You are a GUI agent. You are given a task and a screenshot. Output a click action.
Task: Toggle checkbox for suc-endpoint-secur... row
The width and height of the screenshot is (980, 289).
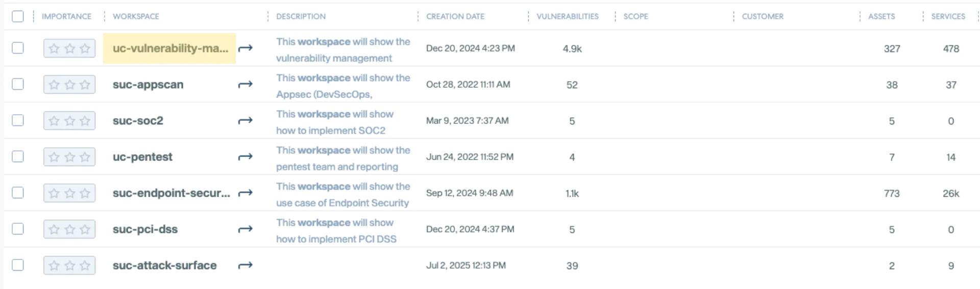[18, 193]
